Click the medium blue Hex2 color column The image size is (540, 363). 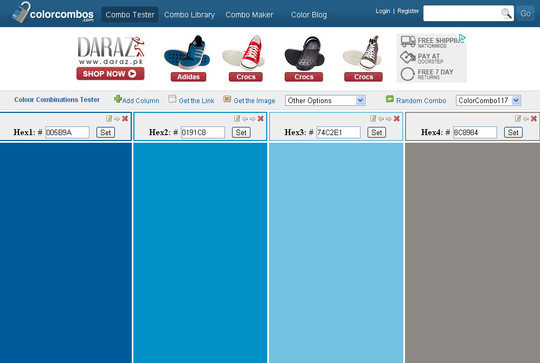pos(200,253)
